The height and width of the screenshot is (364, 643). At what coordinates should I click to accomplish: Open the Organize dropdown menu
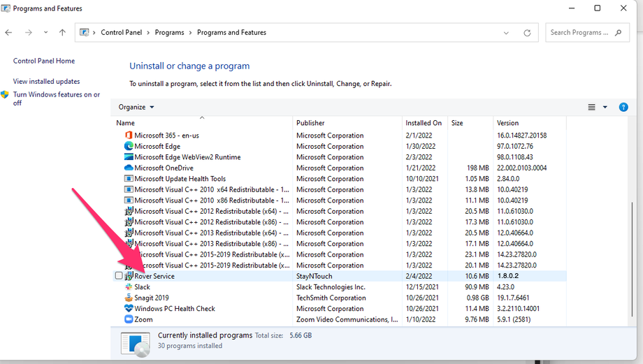click(136, 107)
